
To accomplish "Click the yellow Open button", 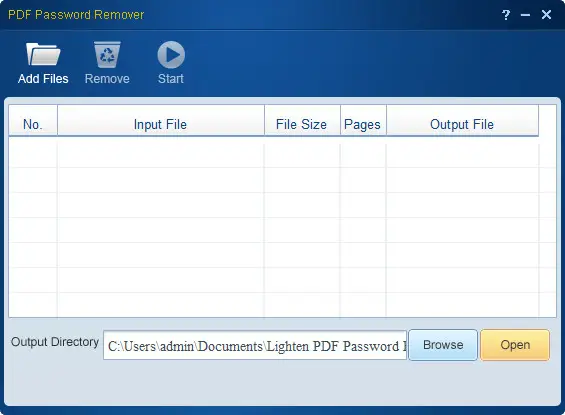I will pos(515,345).
